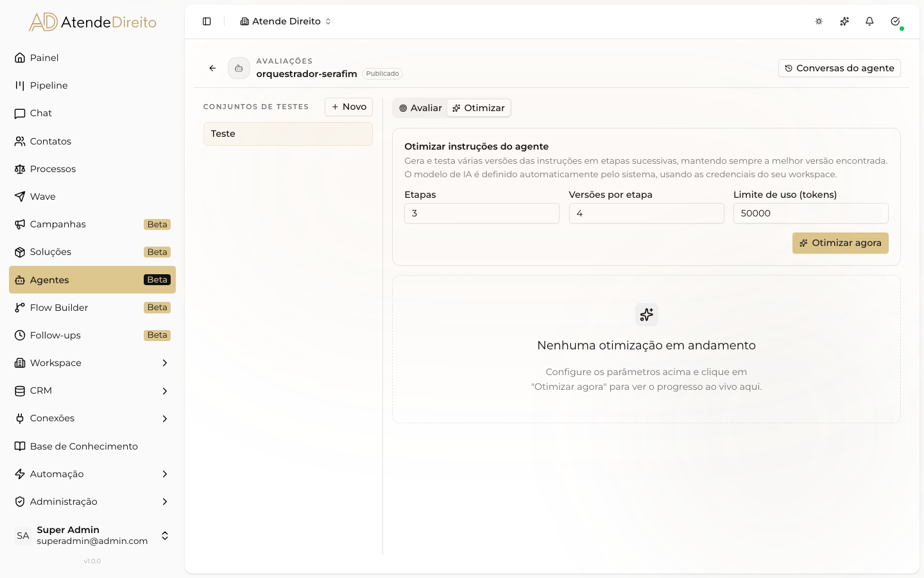Go to Contatos
The height and width of the screenshot is (578, 924).
point(92,141)
